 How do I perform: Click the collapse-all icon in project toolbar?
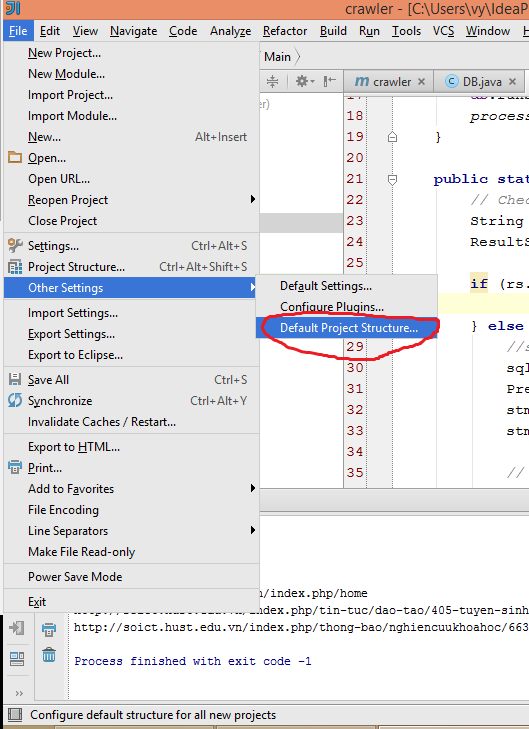tap(272, 81)
